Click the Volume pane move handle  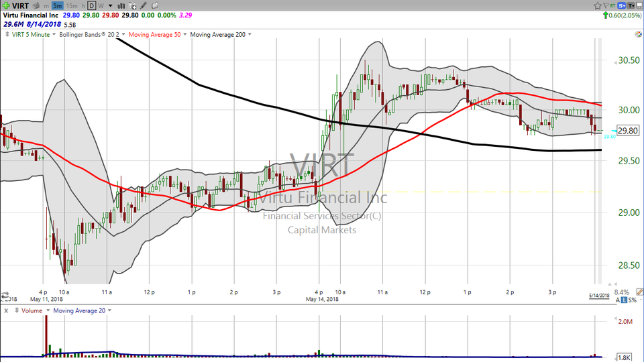[x=17, y=310]
